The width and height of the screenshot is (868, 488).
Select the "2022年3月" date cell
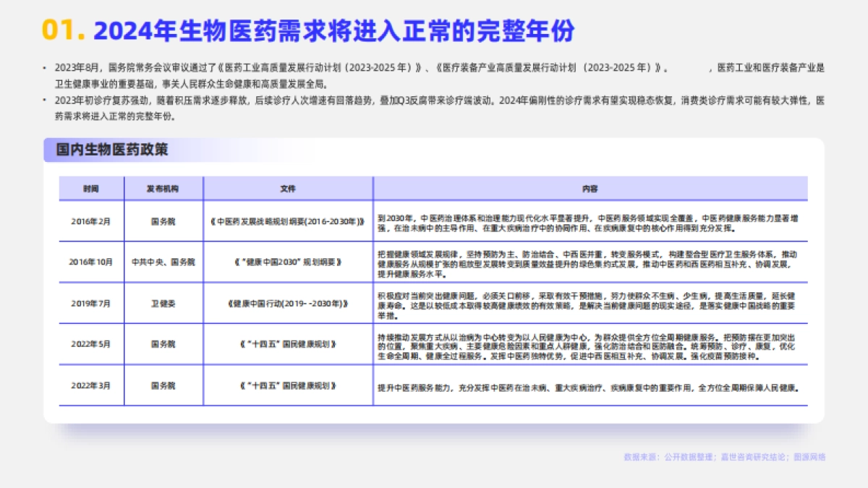(x=91, y=385)
